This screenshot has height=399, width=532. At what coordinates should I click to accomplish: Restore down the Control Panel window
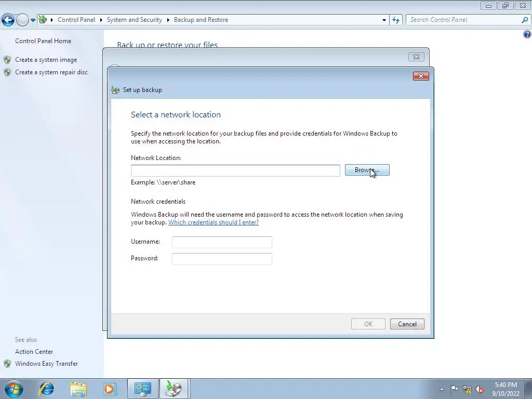click(506, 6)
